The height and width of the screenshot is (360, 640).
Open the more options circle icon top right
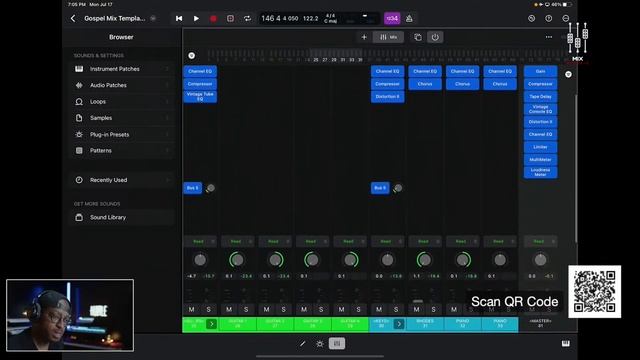pyautogui.click(x=566, y=18)
